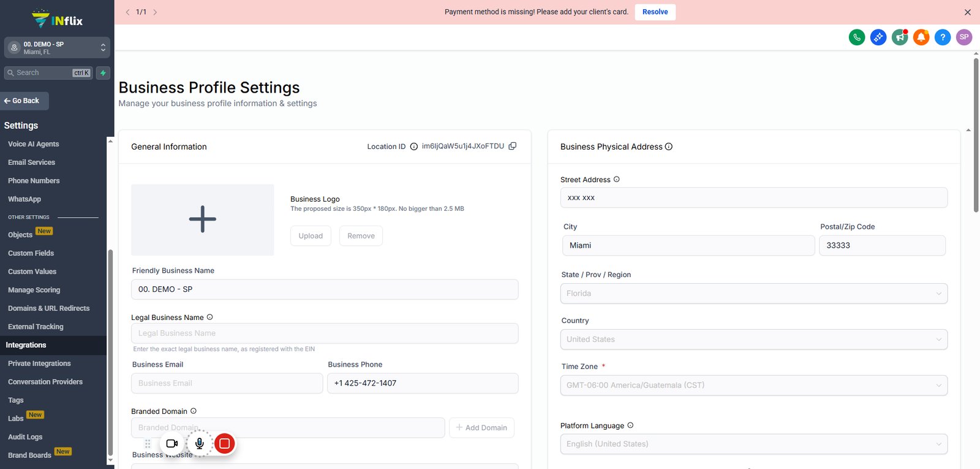Expand the Platform Language dropdown
This screenshot has width=980, height=469.
[753, 444]
